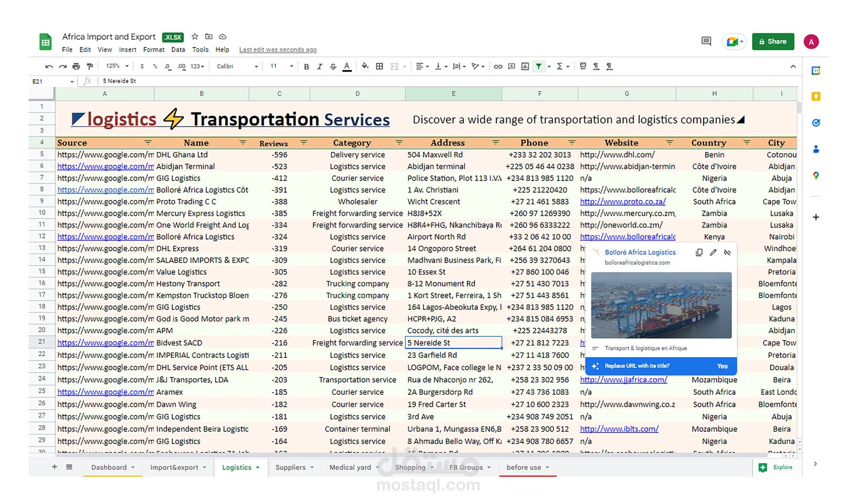The height and width of the screenshot is (504, 857).
Task: Copy link in Bolloré preview card
Action: tap(699, 252)
